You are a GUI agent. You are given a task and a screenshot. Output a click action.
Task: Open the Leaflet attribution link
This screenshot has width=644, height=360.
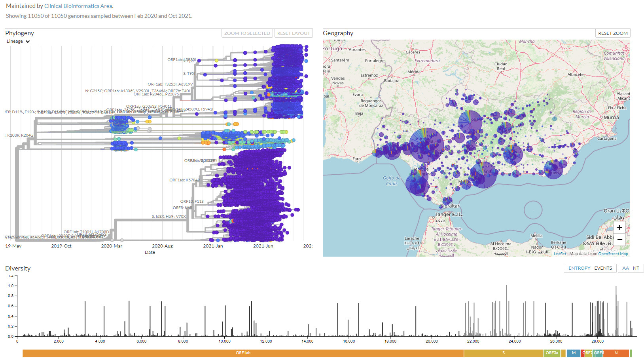point(560,254)
